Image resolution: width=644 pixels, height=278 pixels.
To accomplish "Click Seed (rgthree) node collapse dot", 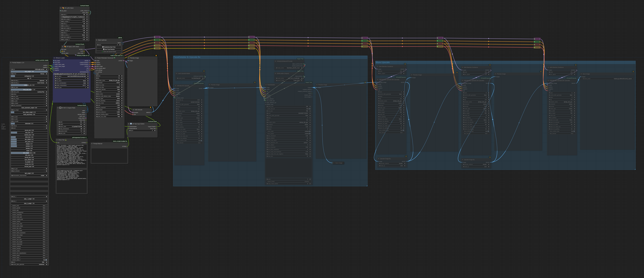I will (97, 40).
